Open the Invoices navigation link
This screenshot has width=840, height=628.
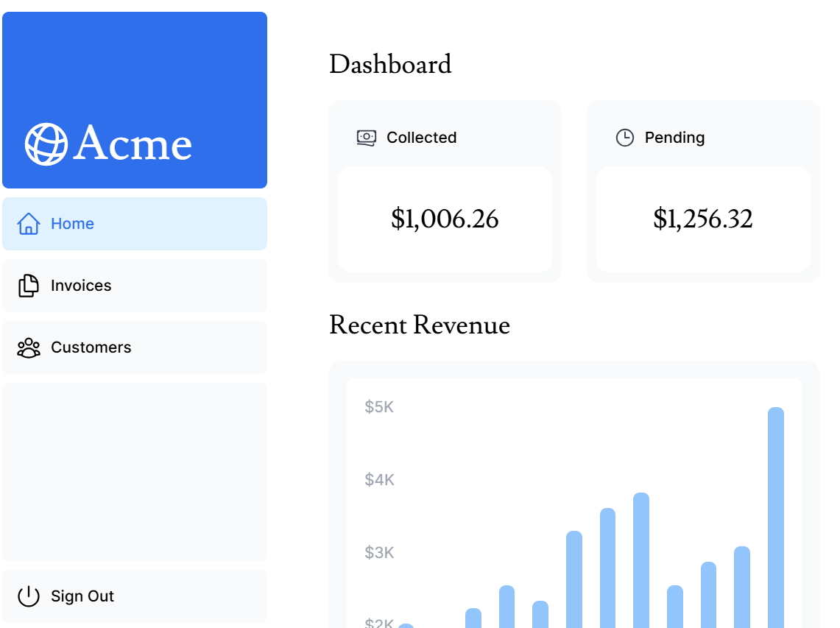coord(81,286)
